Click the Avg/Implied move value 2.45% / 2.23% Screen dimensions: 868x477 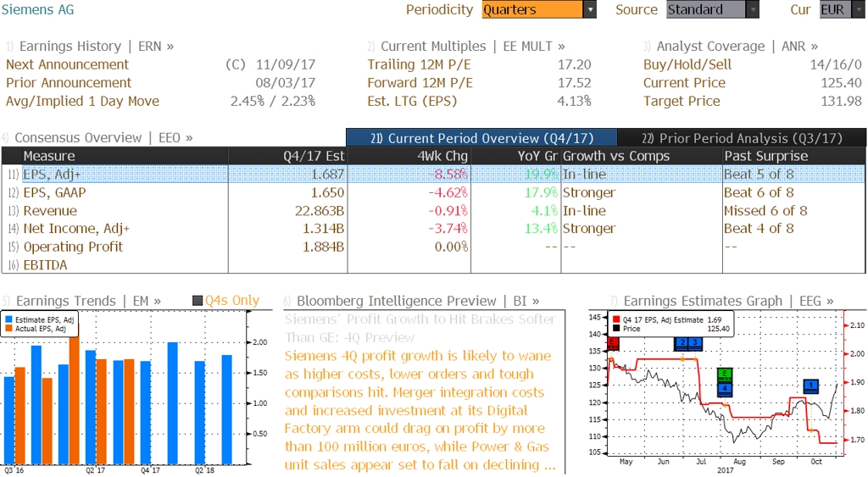(x=273, y=102)
